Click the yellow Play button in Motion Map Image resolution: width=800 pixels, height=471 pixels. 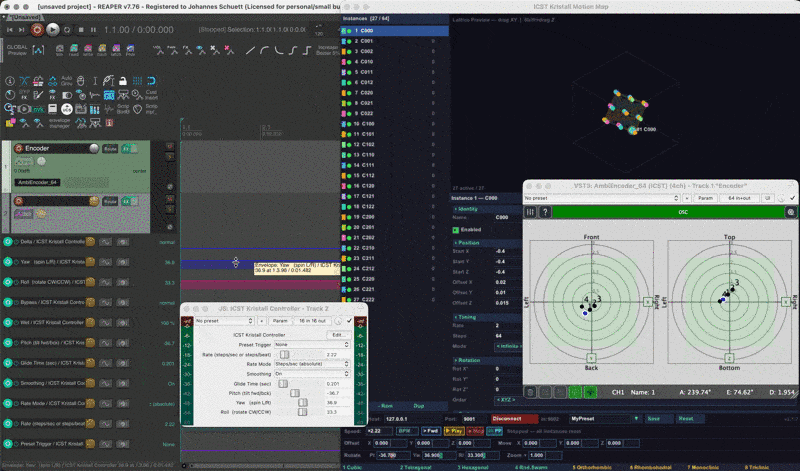tap(454, 431)
